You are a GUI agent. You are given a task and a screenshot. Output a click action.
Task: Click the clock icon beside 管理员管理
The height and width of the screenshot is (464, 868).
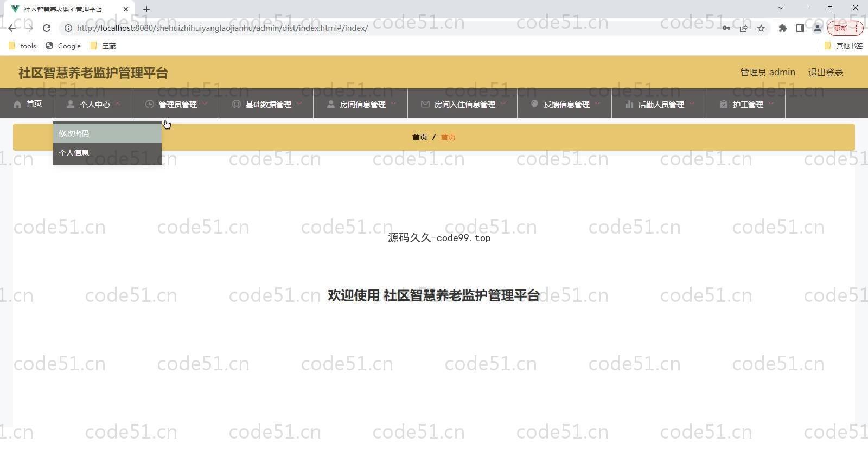(x=149, y=104)
